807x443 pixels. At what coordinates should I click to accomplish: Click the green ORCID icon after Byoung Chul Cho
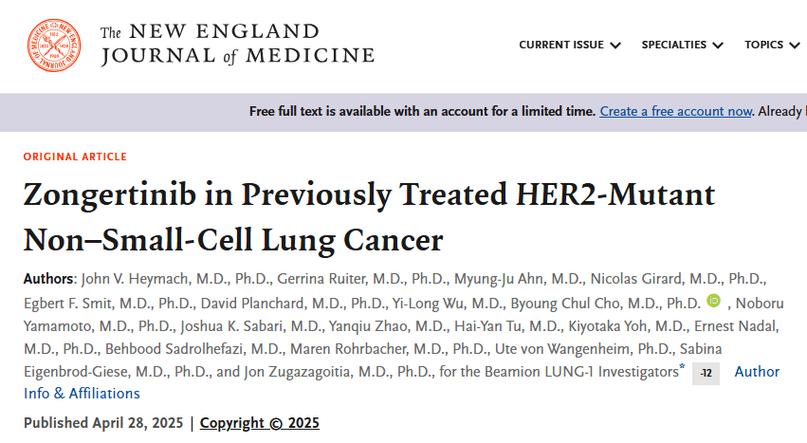click(713, 300)
